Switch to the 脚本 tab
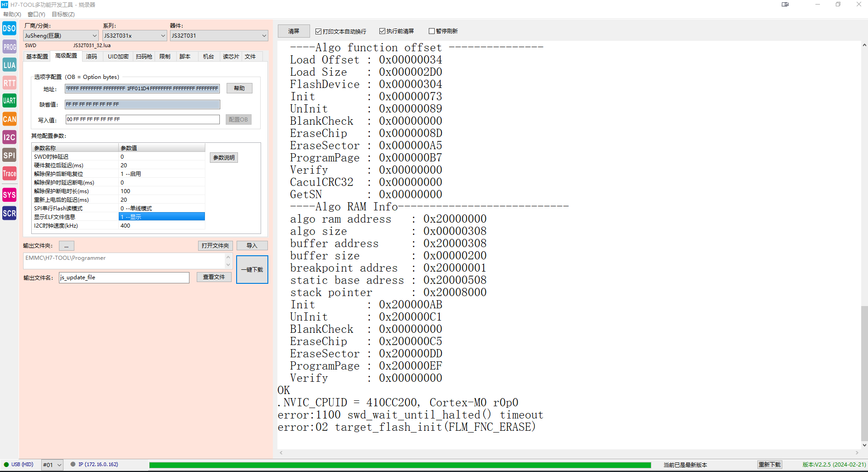Viewport: 868px width, 472px height. (185, 57)
